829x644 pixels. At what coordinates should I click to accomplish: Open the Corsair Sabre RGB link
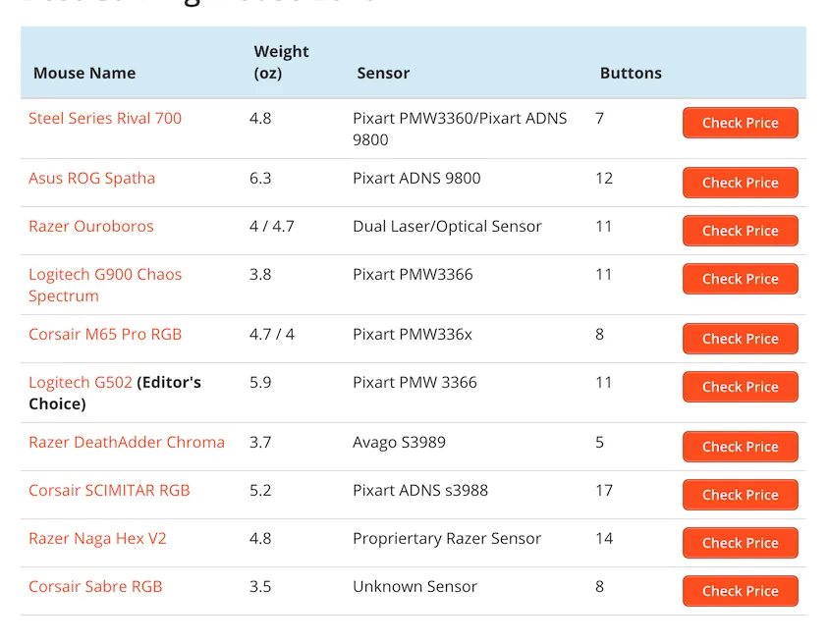[95, 586]
